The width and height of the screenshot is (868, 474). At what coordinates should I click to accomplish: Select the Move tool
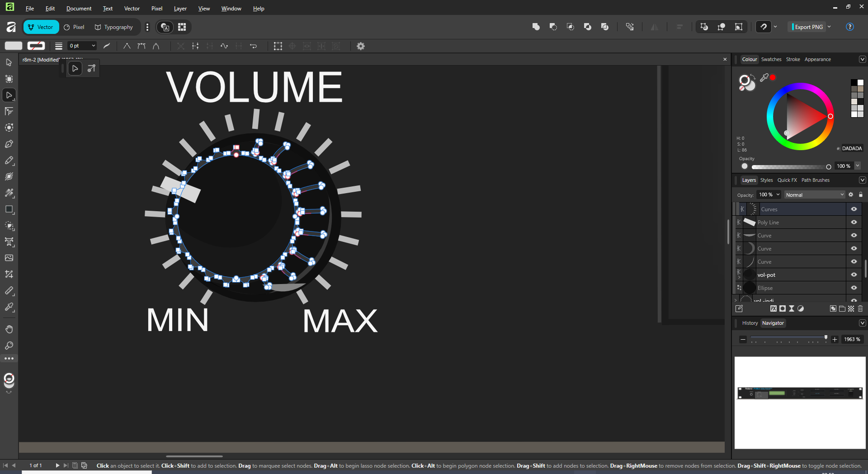point(9,62)
